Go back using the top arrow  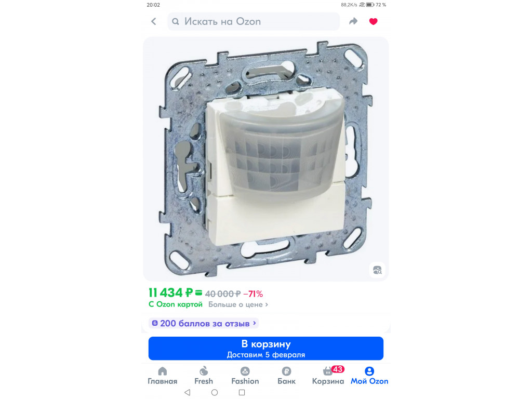[154, 21]
